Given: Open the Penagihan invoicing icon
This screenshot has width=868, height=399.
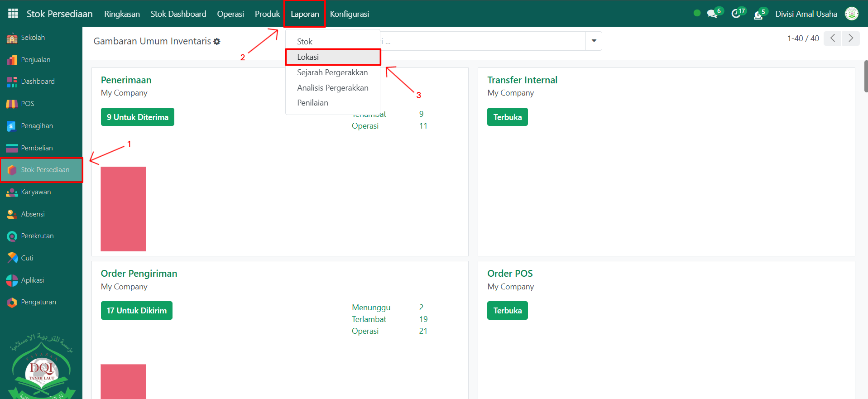Looking at the screenshot, I should tap(12, 126).
